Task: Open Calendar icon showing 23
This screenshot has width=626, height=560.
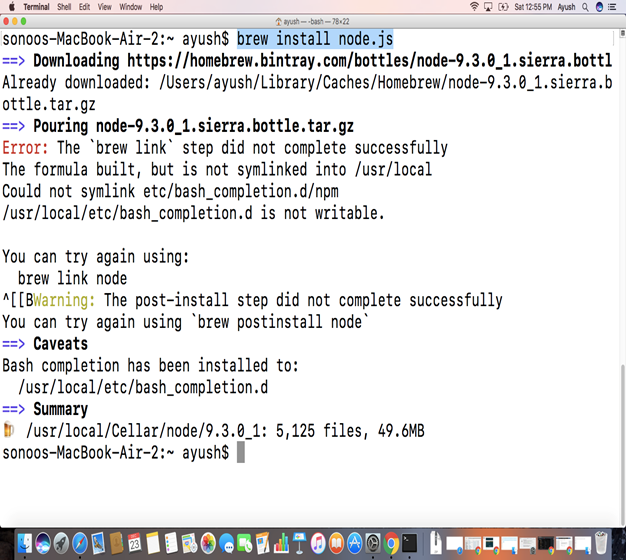Action: (x=135, y=544)
